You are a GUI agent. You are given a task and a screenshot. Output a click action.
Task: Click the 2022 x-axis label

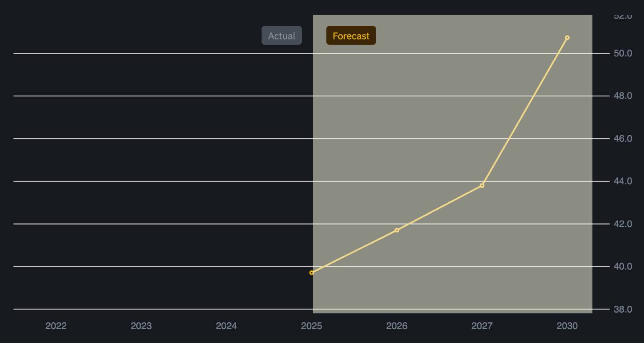tap(56, 326)
